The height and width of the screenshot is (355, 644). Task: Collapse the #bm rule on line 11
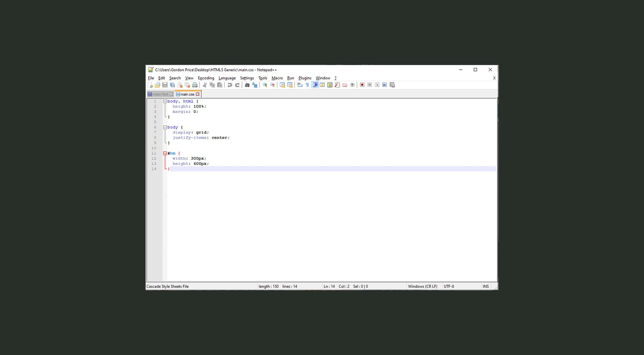(165, 153)
